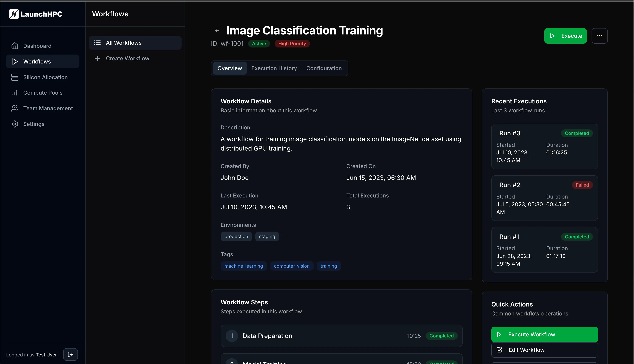Click the Compute Pools chart icon
This screenshot has width=634, height=364.
14,93
